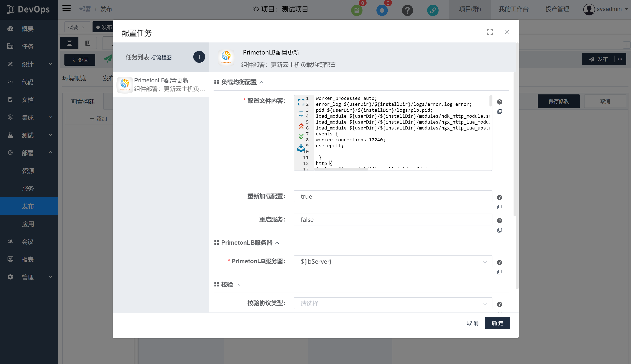Switch to the 流程图 view
The image size is (631, 364).
[x=162, y=57]
